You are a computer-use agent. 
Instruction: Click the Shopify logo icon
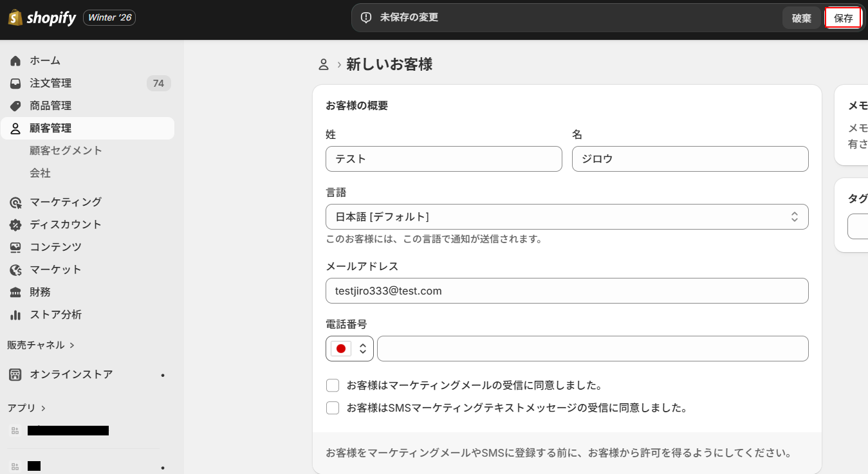15,17
